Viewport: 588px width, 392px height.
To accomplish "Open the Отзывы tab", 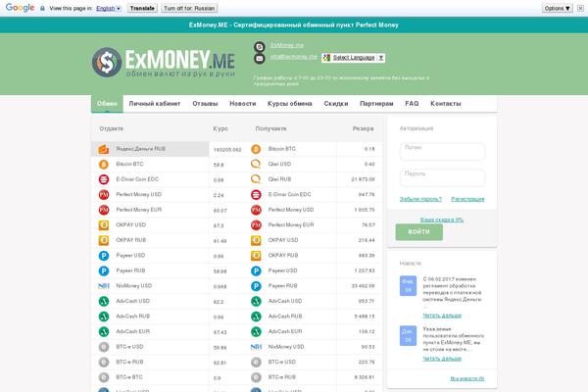I will (x=205, y=104).
